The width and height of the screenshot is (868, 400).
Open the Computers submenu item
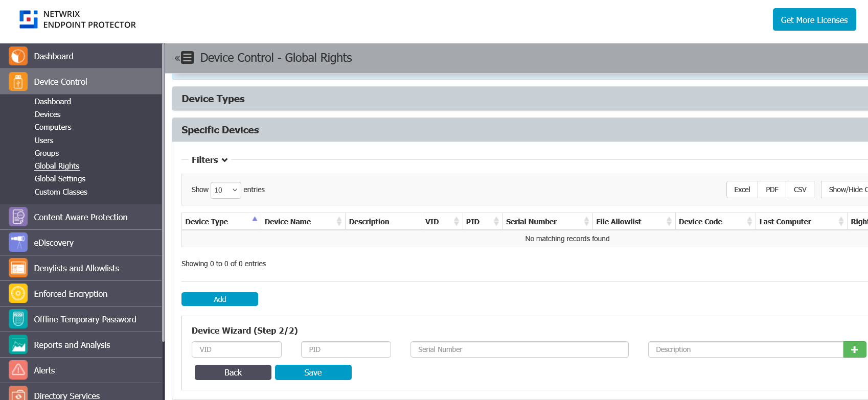tap(53, 127)
